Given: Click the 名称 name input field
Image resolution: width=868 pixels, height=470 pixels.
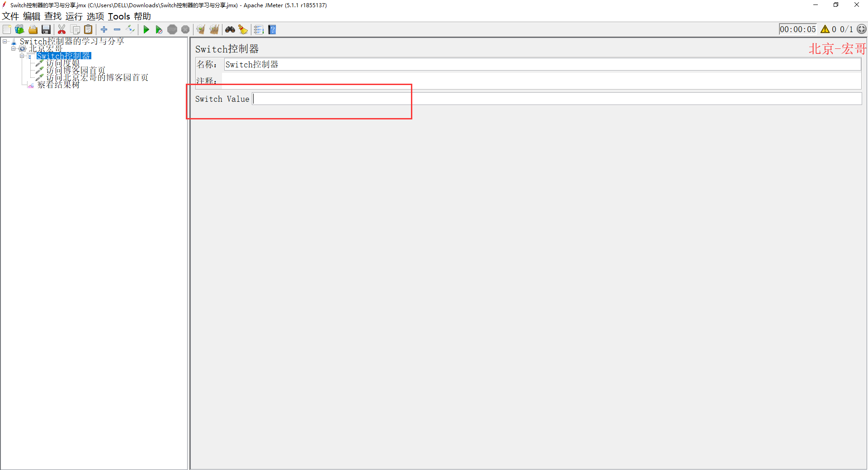Looking at the screenshot, I should (x=542, y=64).
